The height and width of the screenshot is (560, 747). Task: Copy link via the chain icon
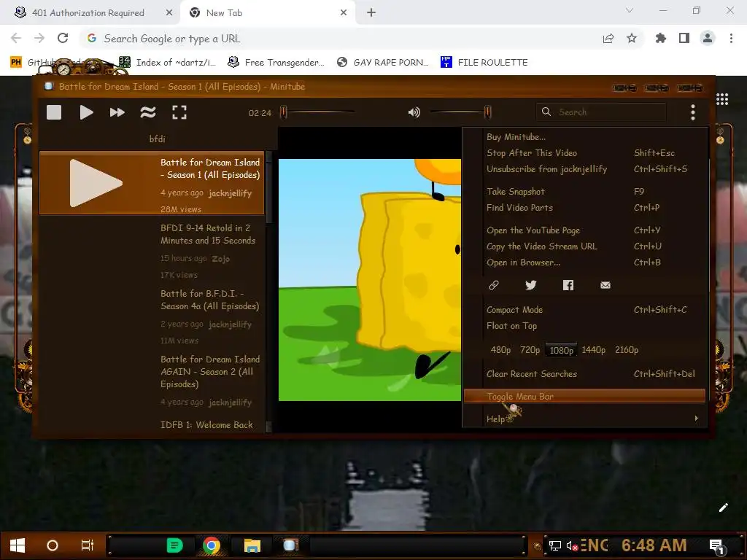[494, 285]
